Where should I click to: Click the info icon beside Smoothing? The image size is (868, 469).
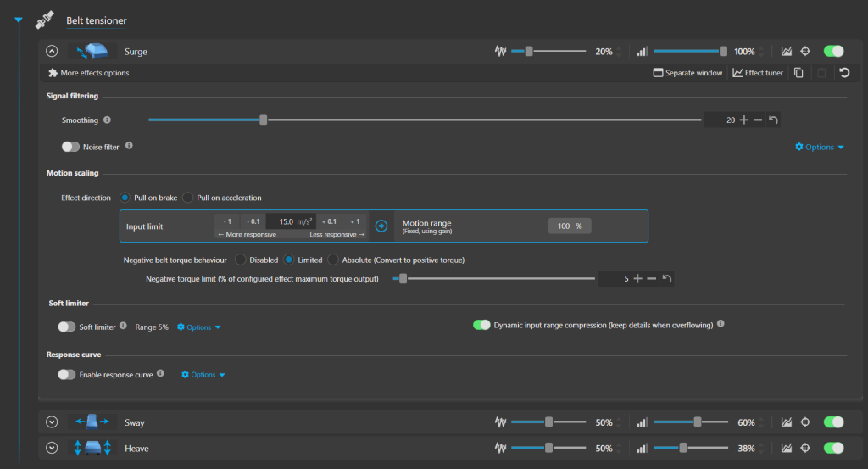click(x=107, y=120)
